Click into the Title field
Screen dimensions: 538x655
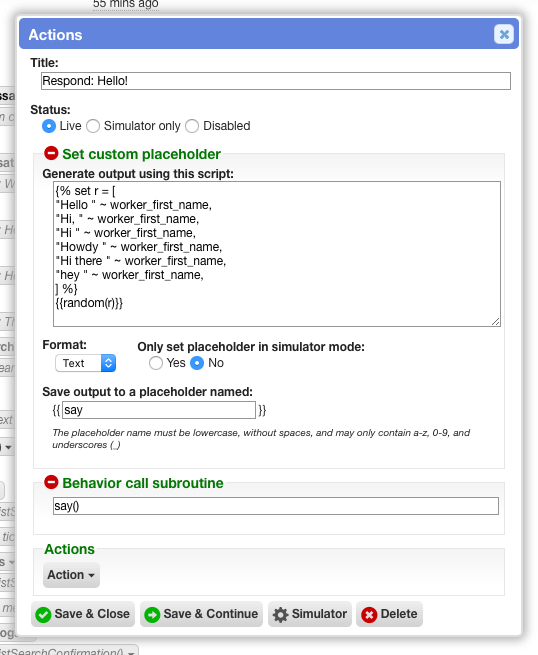click(x=276, y=81)
